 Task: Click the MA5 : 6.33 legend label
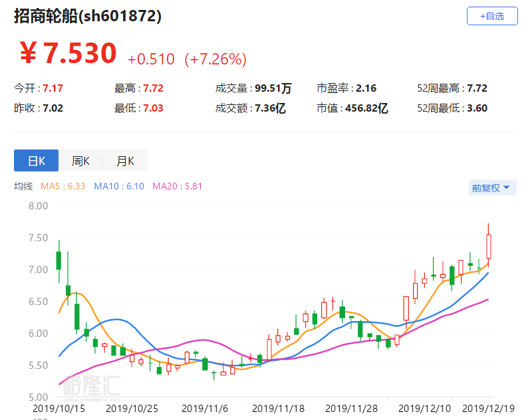pos(63,186)
